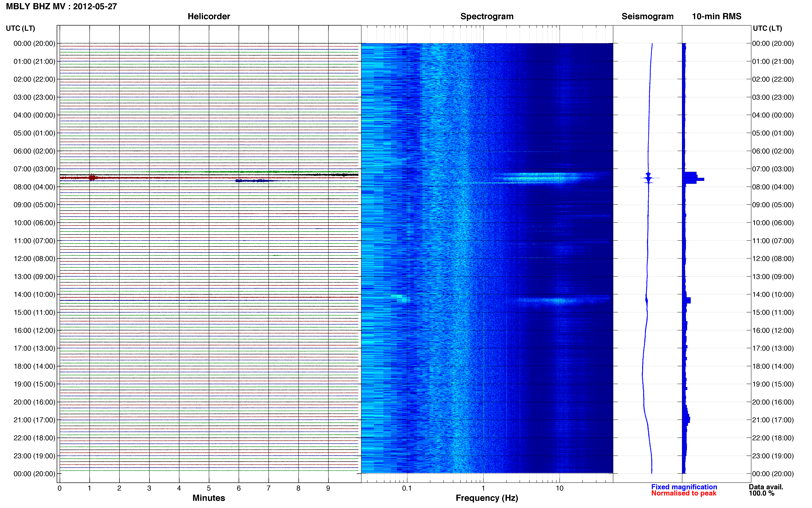Click the right '00:00 (20:00)' bottom time label
812x508 pixels.
click(x=773, y=474)
